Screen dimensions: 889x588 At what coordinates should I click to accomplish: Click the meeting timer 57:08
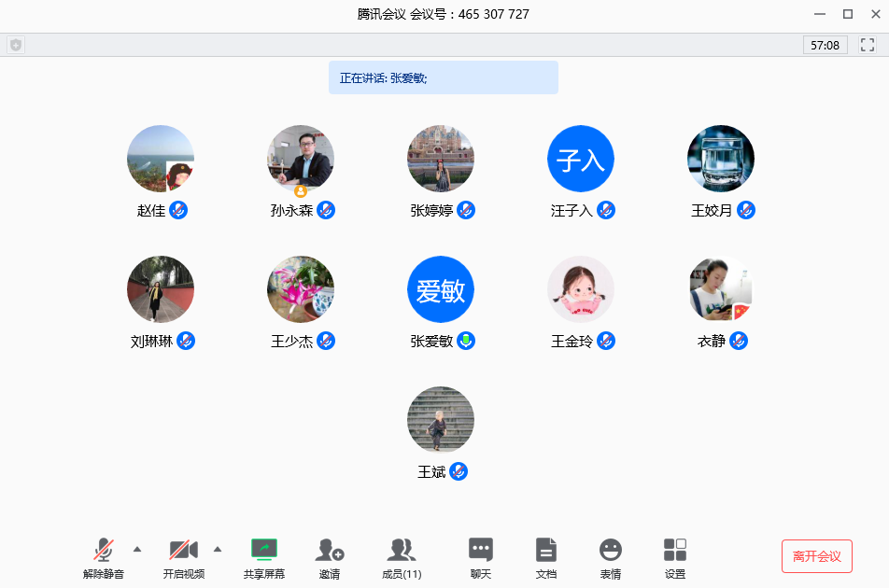825,45
